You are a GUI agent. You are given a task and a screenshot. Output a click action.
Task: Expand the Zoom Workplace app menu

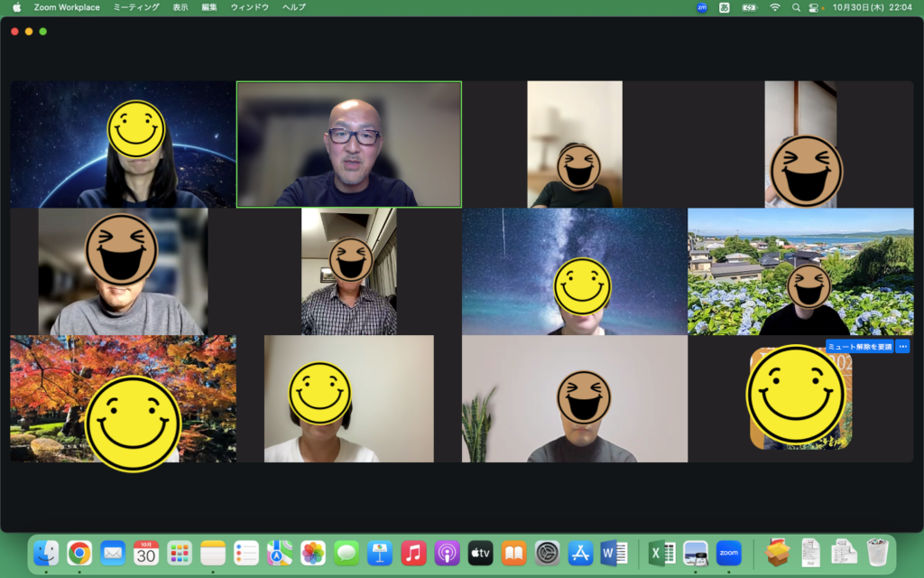(67, 7)
